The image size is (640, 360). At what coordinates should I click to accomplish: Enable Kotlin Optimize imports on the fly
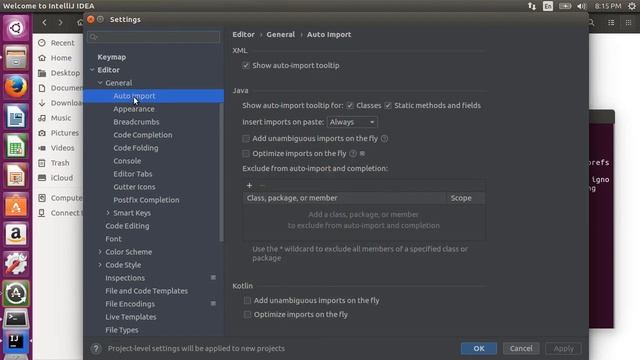247,315
